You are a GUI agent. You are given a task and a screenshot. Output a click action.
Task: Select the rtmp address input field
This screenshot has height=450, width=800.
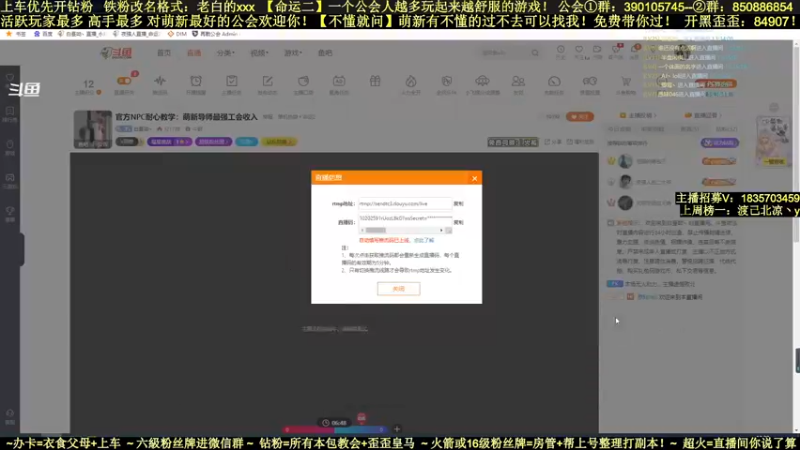[405, 204]
